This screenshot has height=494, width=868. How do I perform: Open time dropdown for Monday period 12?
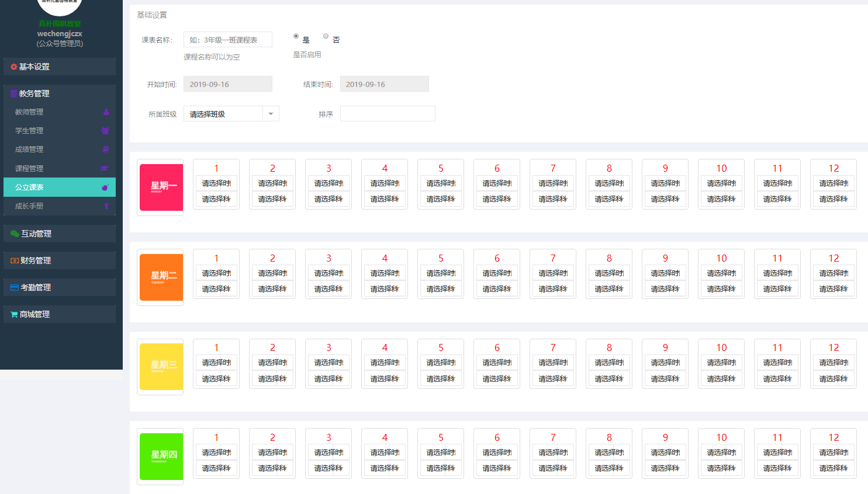834,183
